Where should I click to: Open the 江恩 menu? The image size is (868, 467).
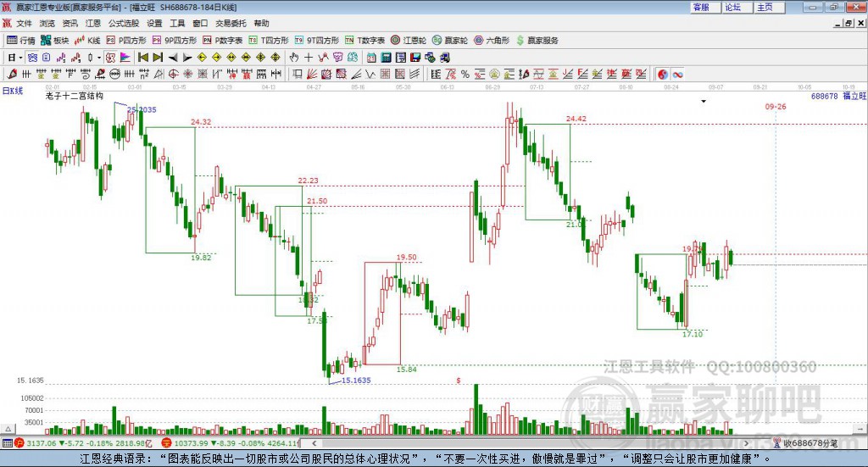(93, 23)
